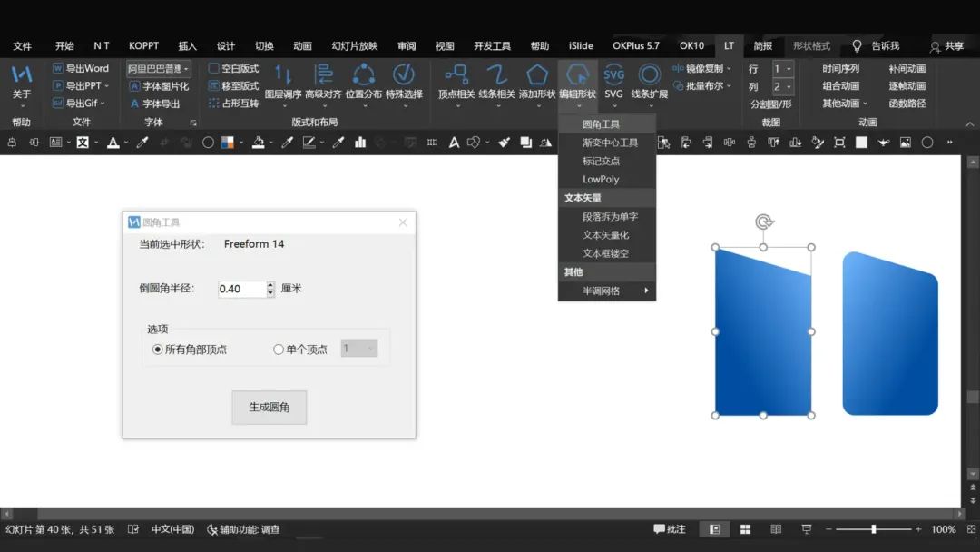Switch to the 形状格式 tab
980x552 pixels.
tap(811, 45)
